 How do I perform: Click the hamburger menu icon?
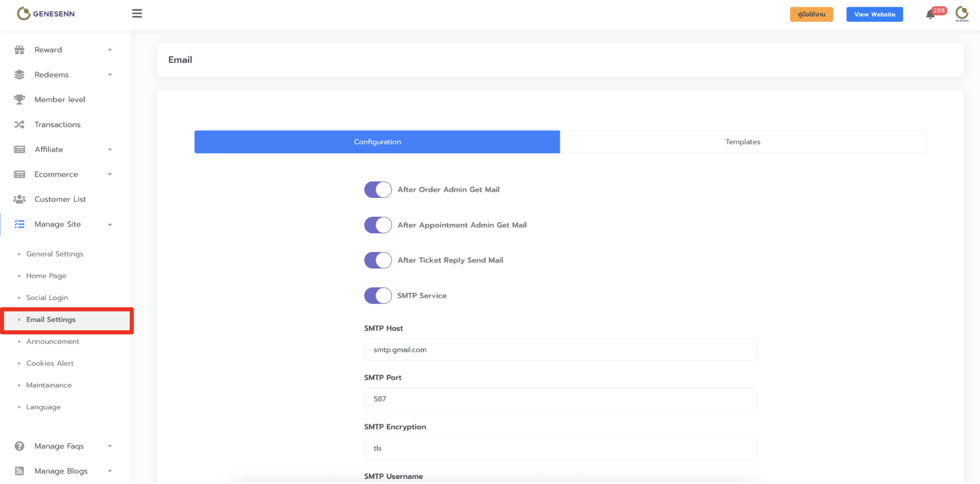coord(137,14)
